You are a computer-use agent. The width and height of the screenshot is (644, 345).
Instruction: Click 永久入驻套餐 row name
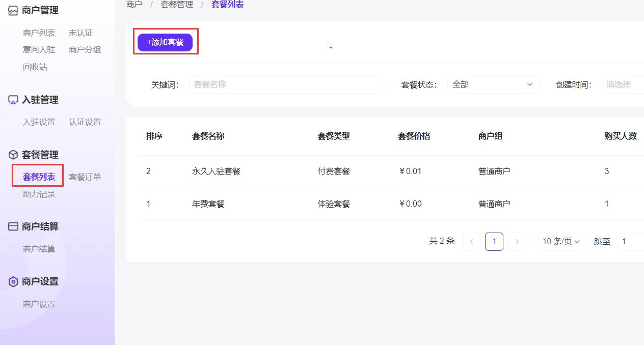click(x=216, y=171)
